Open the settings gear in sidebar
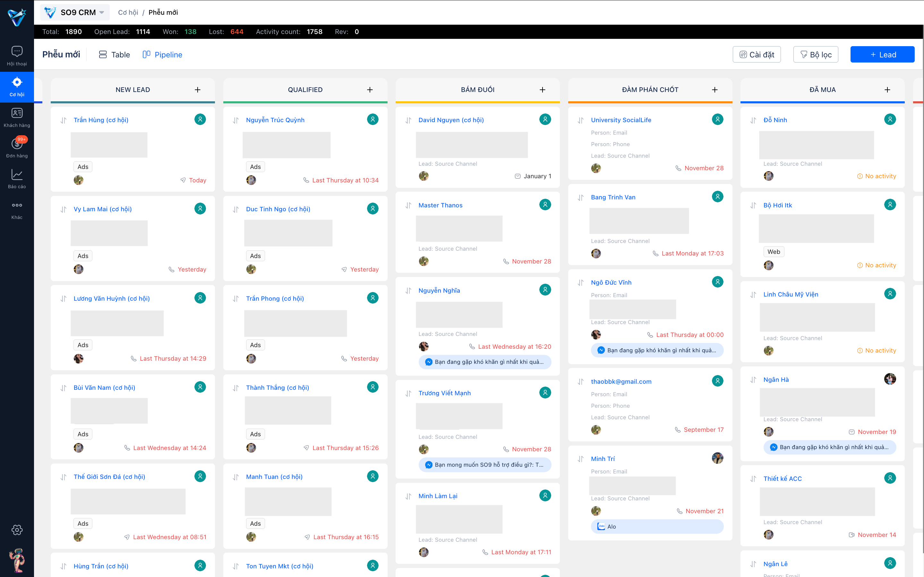 (17, 530)
